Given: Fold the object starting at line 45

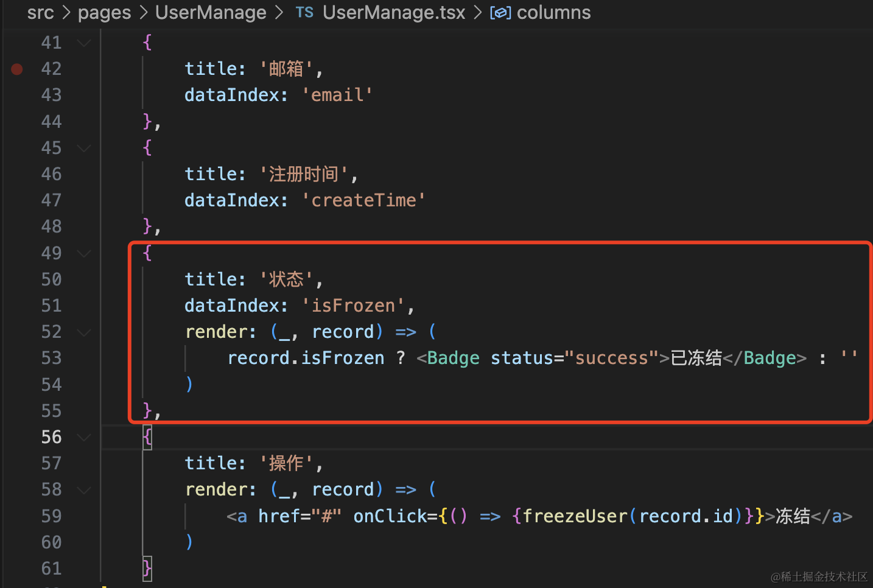Looking at the screenshot, I should coord(84,148).
